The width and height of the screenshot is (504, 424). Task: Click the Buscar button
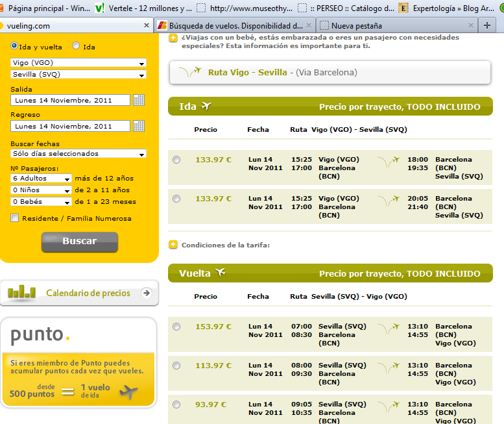pyautogui.click(x=79, y=242)
